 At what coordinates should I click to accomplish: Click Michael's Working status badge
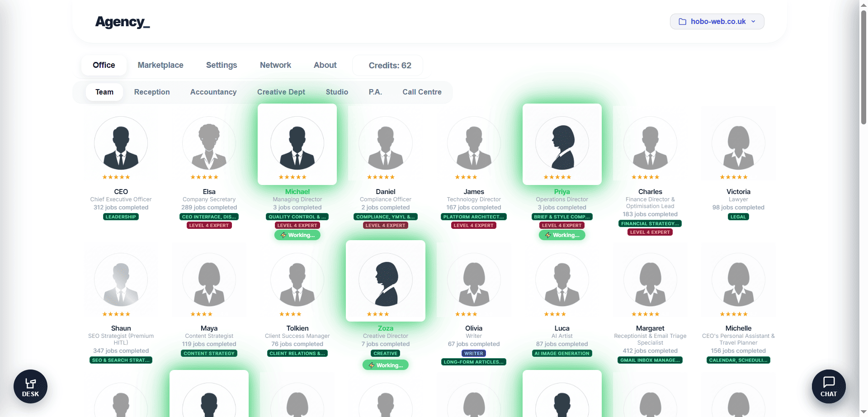point(297,235)
